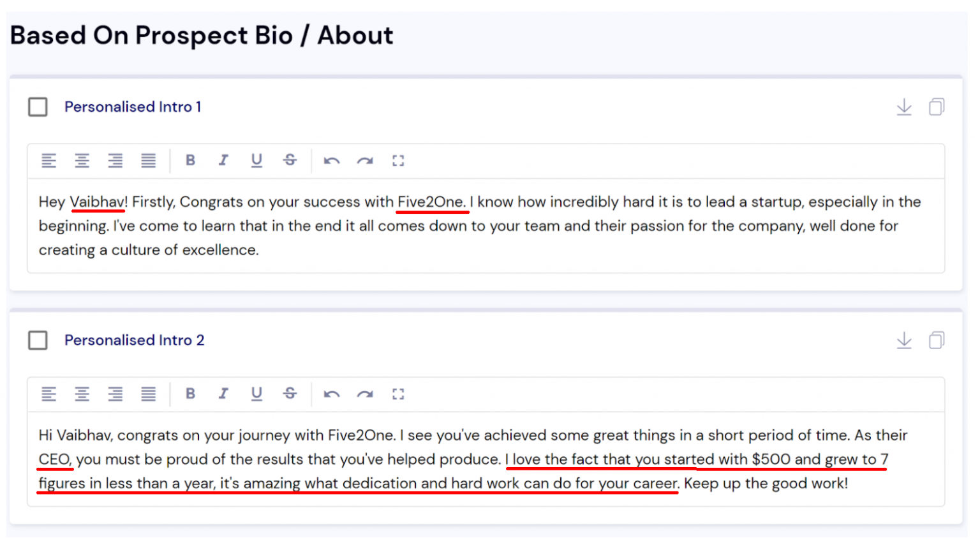Justify the text in Personalised Intro 1
980x538 pixels.
coord(148,160)
